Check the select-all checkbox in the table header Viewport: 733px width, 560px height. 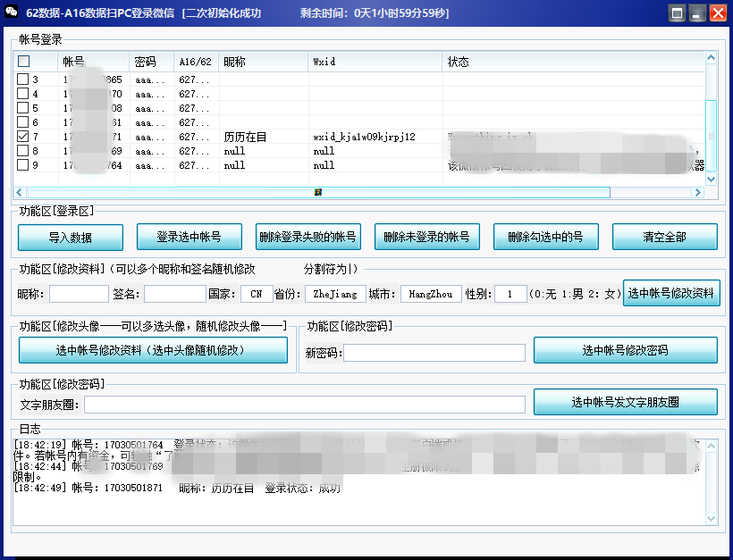click(22, 62)
